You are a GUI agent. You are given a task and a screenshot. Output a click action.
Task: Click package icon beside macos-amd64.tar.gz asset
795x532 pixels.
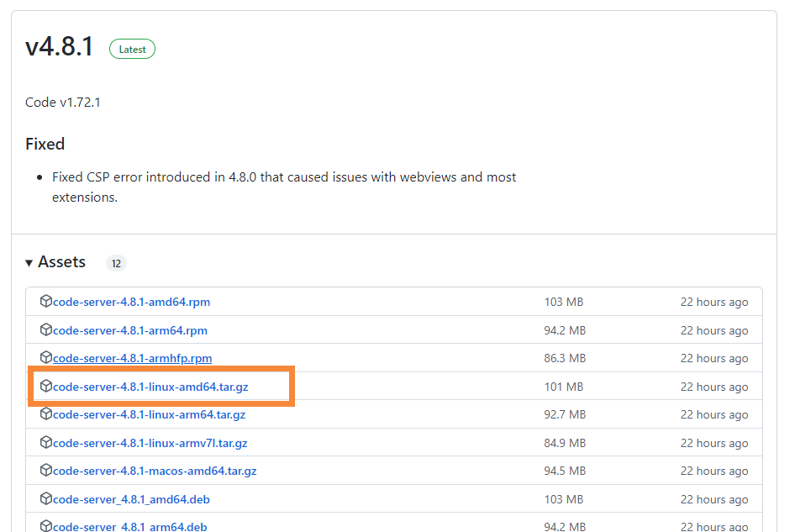coord(46,471)
